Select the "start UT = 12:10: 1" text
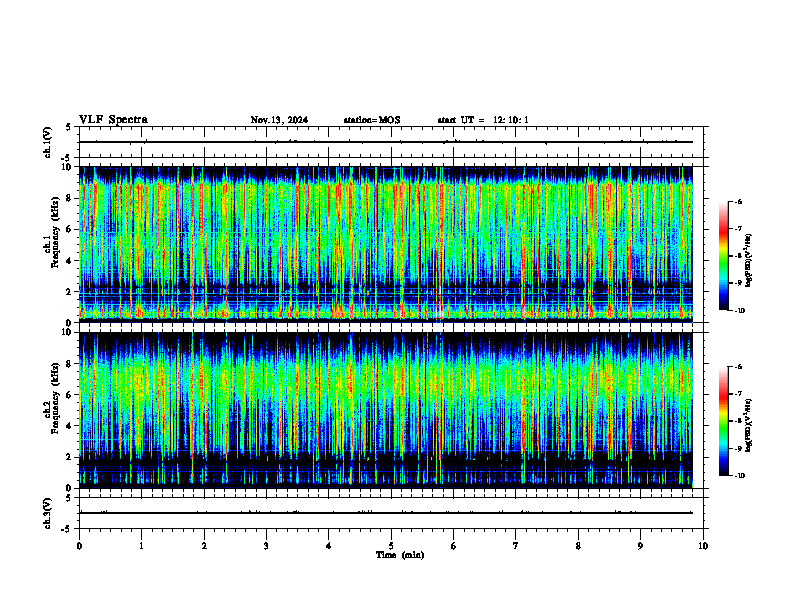Screen dimensions: 792x612 click(483, 120)
